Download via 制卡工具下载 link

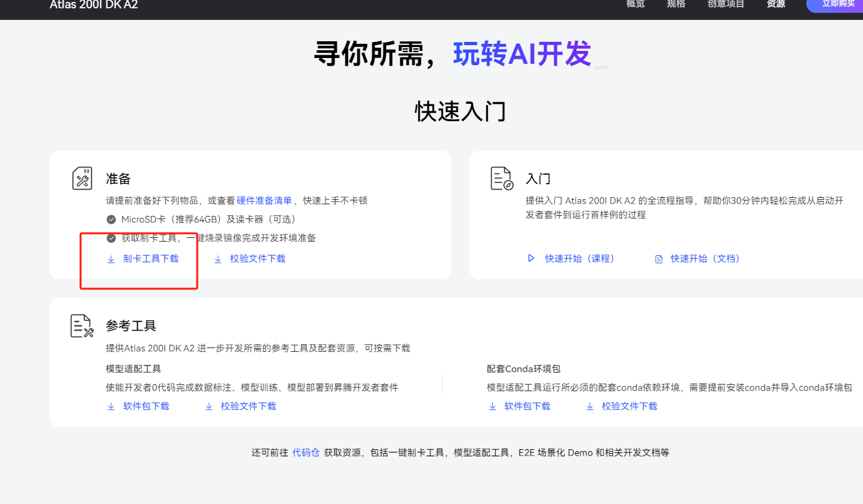point(151,259)
